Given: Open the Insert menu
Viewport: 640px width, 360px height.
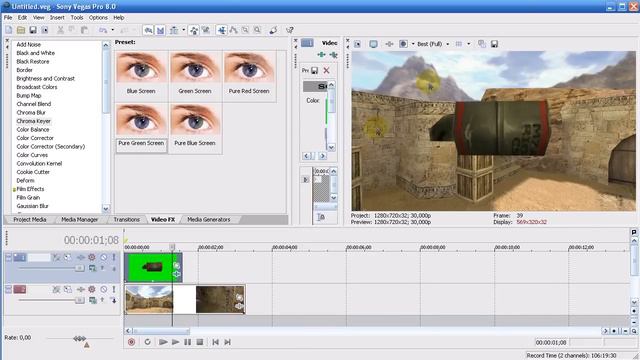Looking at the screenshot, I should click(57, 18).
